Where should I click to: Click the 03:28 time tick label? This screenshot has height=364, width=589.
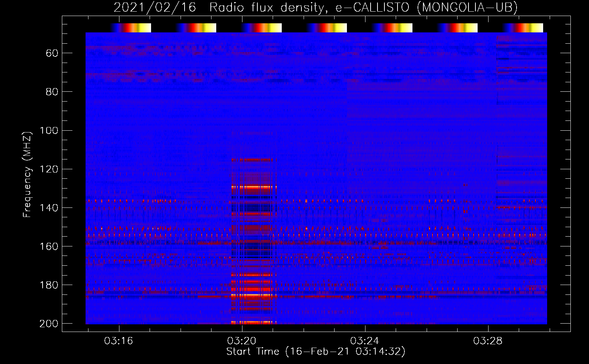(x=488, y=341)
